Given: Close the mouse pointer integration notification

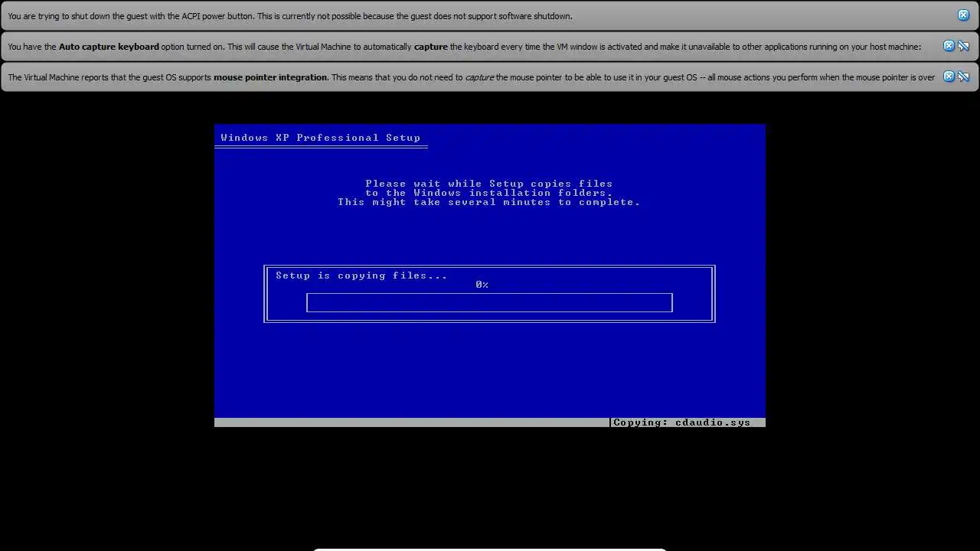Looking at the screenshot, I should click(x=949, y=77).
